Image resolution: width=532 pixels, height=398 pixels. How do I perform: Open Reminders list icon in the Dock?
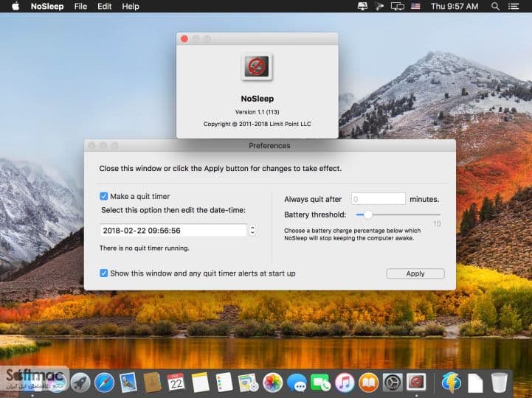tap(224, 383)
